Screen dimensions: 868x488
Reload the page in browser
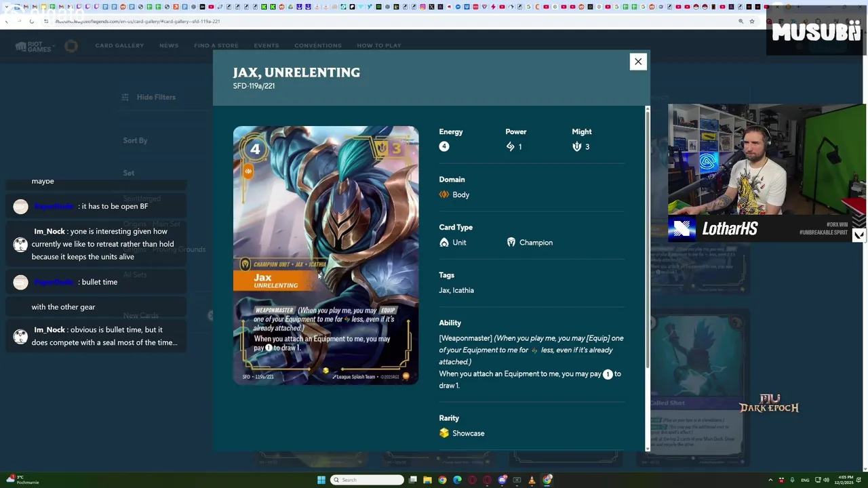pyautogui.click(x=31, y=21)
